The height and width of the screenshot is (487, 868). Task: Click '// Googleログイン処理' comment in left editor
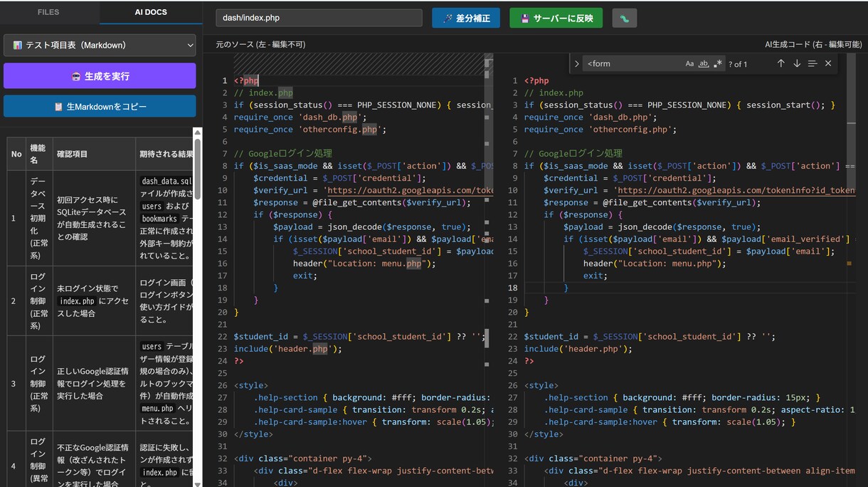click(283, 154)
